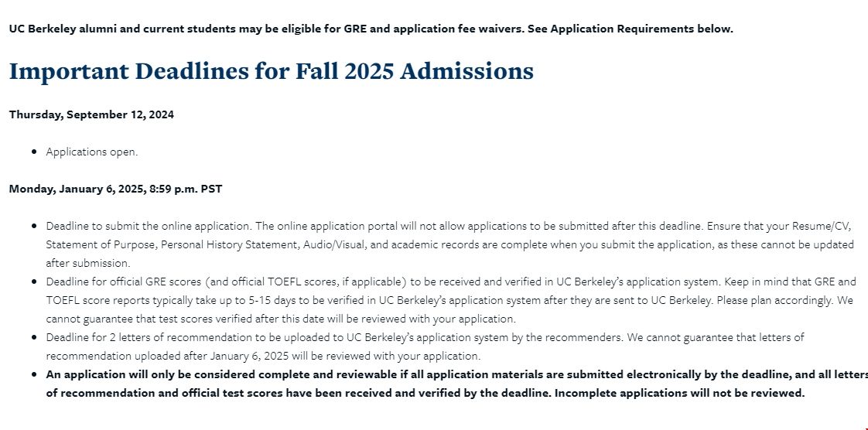This screenshot has height=430, width=868.
Task: Click the bullet marker before 'Applications open.'
Action: pos(35,152)
